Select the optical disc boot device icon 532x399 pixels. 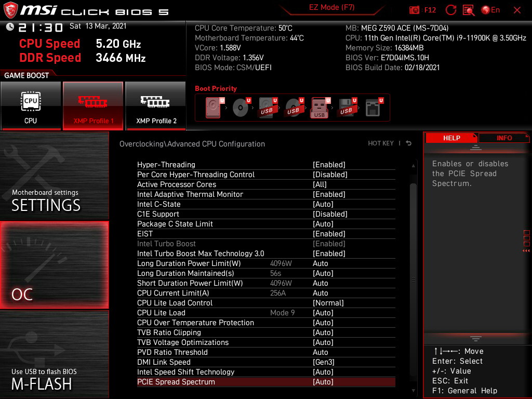tap(241, 107)
